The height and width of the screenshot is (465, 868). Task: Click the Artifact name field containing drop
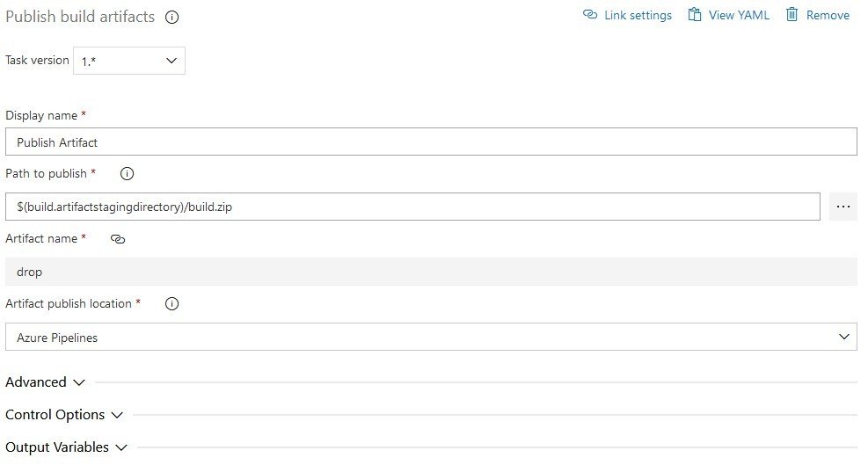pos(431,272)
